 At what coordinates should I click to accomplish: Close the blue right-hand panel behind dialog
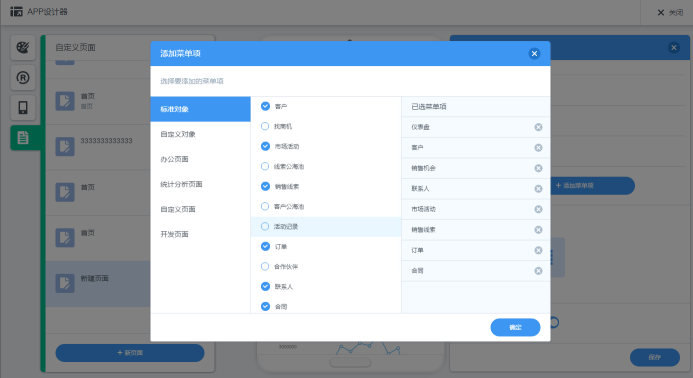[674, 48]
